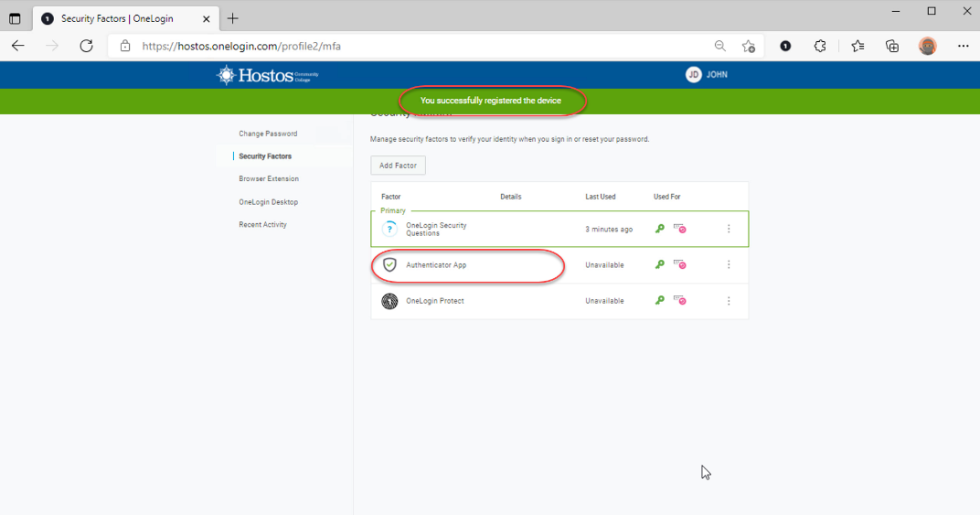Open the browser Extensions puzzle icon

pos(820,46)
